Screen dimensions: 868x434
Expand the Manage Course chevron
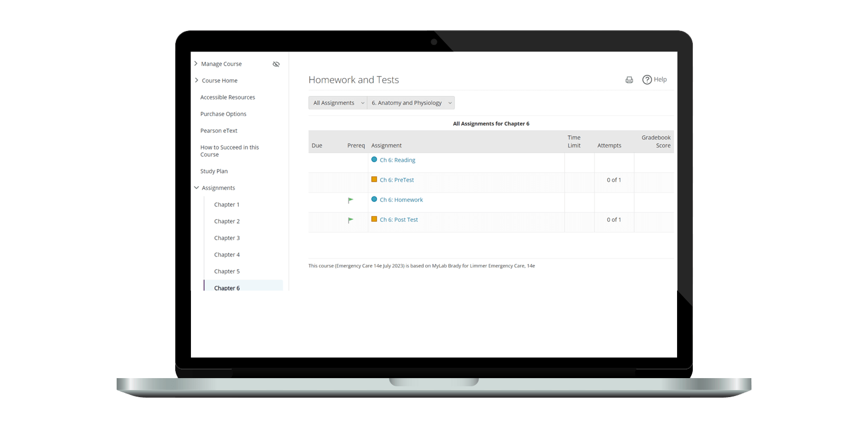[x=196, y=63]
